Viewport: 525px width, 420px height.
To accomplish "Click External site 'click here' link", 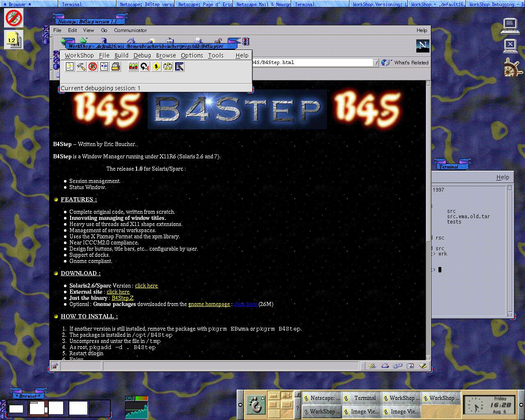I will 118,292.
